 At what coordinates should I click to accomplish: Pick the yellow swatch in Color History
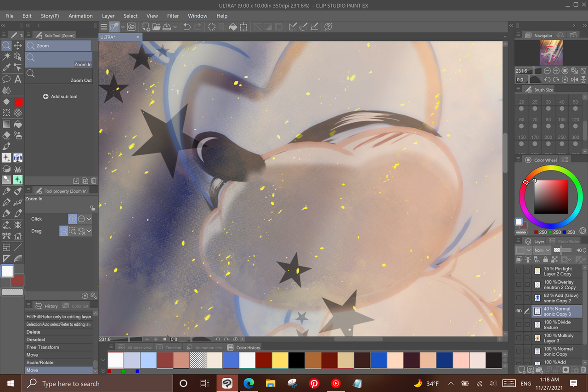tap(280, 360)
